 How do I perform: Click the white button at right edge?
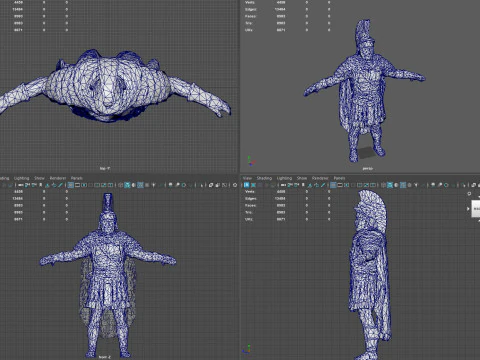(476, 209)
